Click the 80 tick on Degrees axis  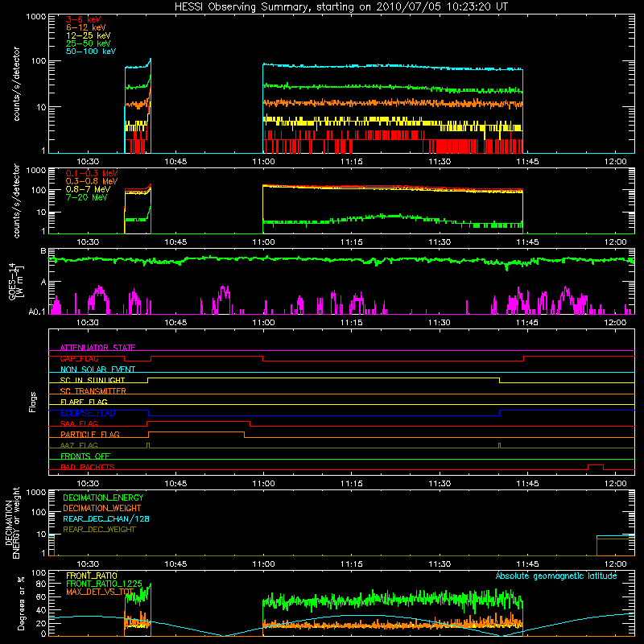tap(41, 584)
